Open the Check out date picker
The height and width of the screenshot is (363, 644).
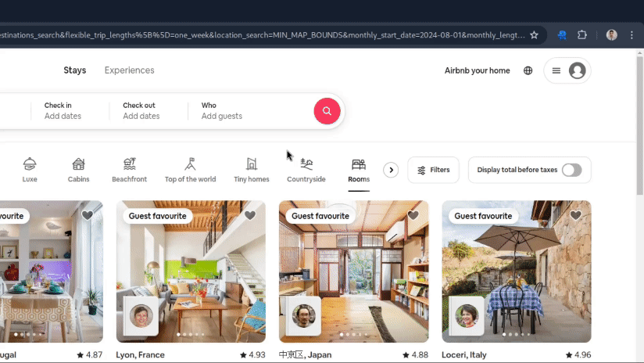148,111
